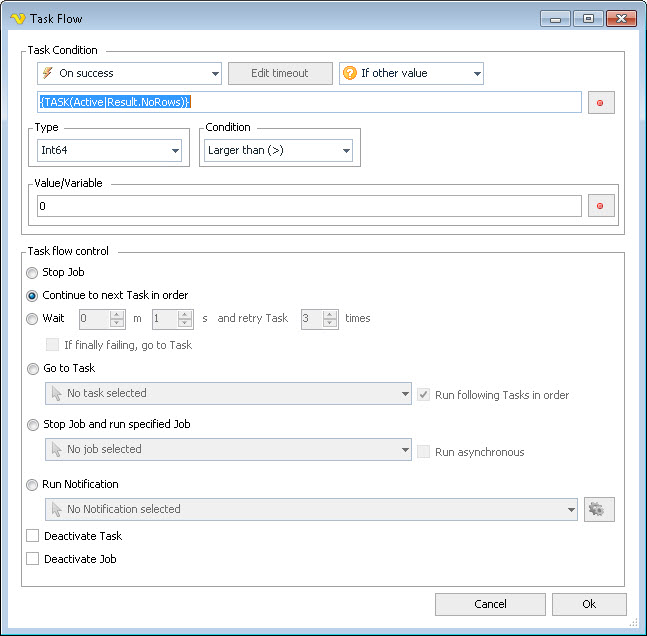Screen dimensions: 647x636
Task: Increase the retry Task times spinner
Action: click(x=331, y=314)
